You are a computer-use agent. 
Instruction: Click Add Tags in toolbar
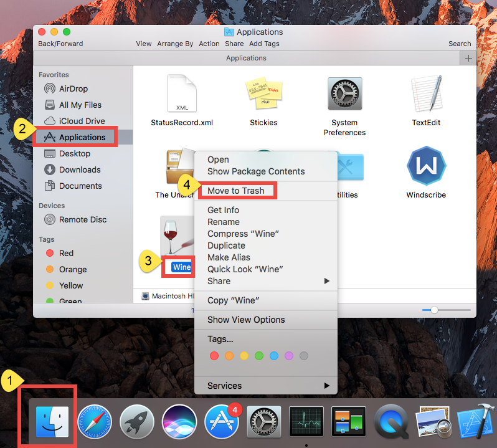click(x=264, y=44)
